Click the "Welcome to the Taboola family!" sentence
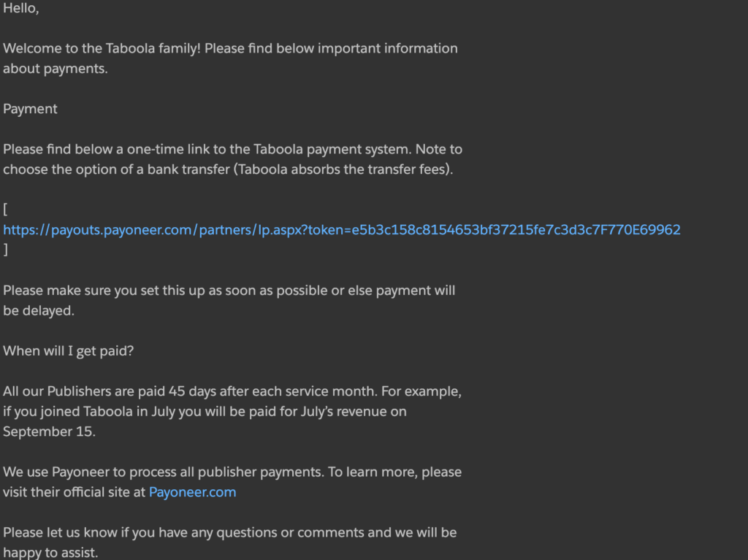The width and height of the screenshot is (748, 560). pos(102,48)
